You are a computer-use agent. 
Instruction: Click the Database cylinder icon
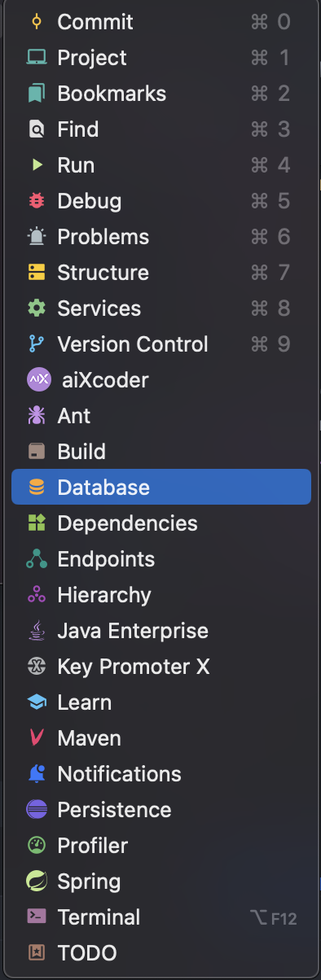coord(37,488)
